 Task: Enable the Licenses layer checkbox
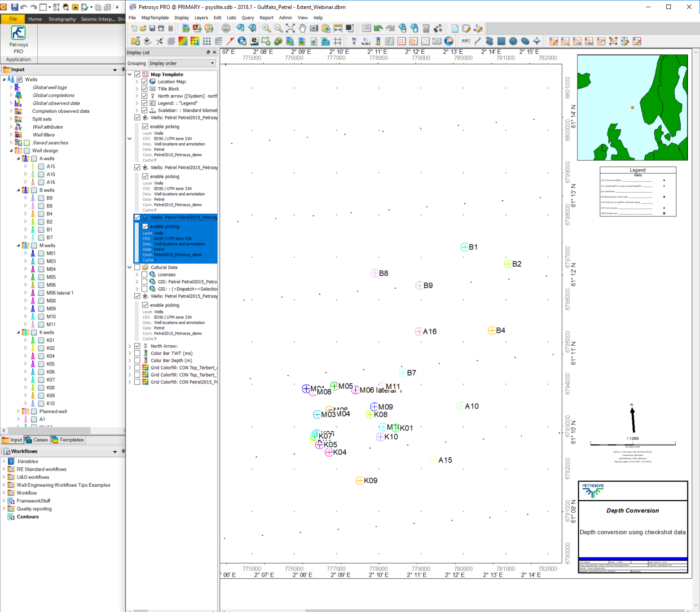pyautogui.click(x=145, y=275)
